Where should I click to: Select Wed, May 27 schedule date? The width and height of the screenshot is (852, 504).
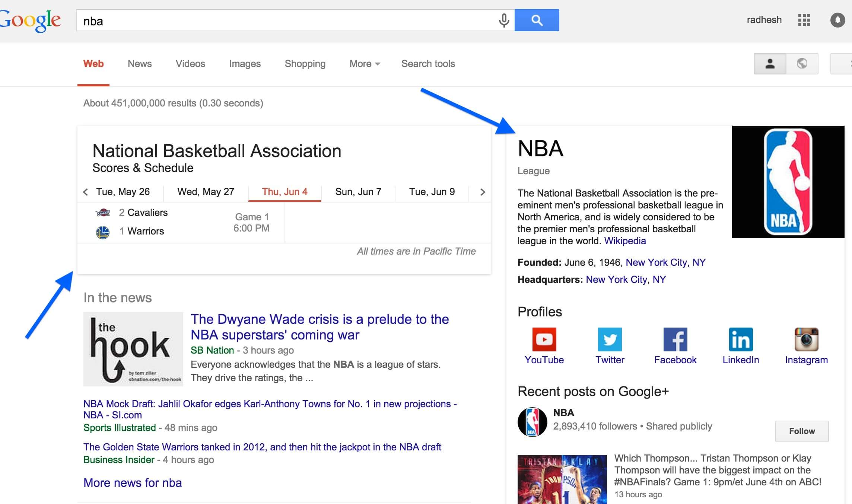[x=206, y=192]
